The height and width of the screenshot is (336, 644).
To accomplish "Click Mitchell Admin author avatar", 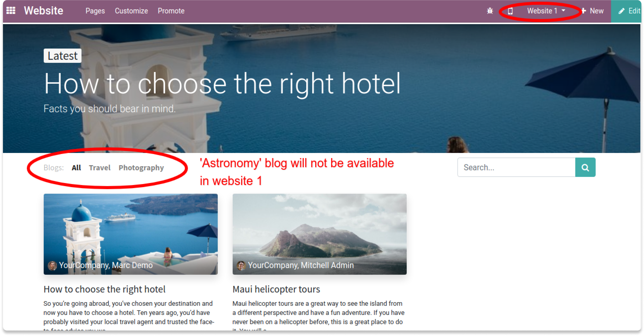I will tap(241, 265).
